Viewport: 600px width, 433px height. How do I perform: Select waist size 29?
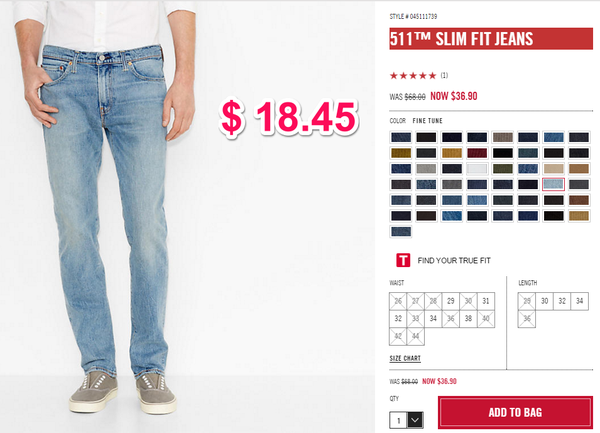pos(451,301)
